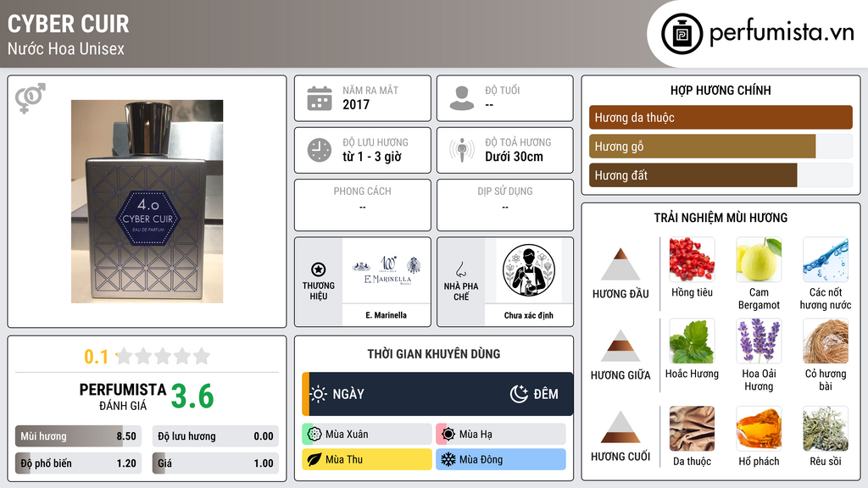Select the Mùa Xuân season button
Screen dimensions: 868x488
pyautogui.click(x=367, y=434)
